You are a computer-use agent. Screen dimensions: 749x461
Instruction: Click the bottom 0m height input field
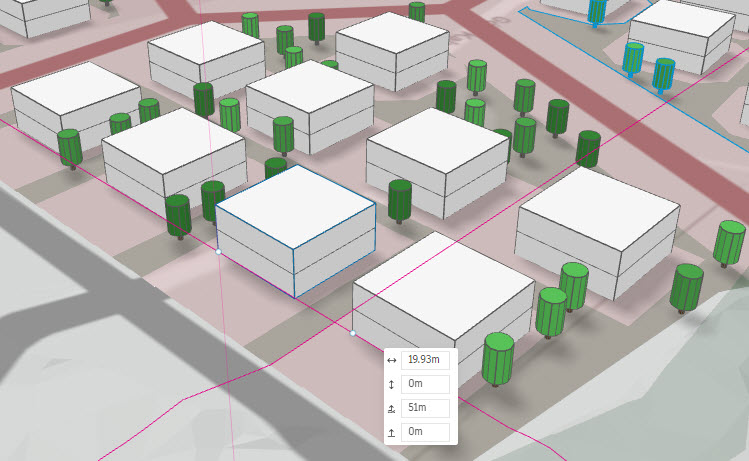click(x=427, y=432)
